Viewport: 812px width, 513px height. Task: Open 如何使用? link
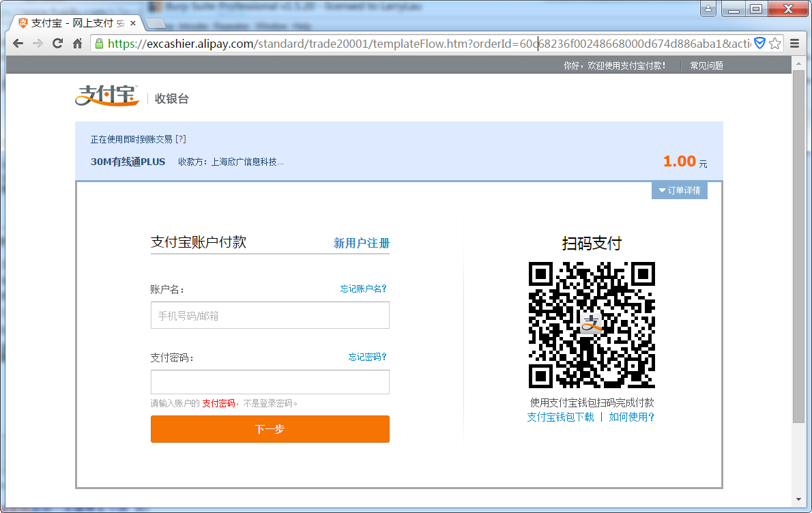[x=631, y=417]
